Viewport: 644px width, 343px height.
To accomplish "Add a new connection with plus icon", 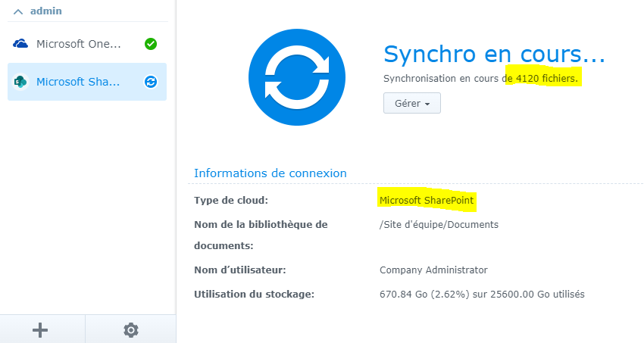I will point(42,329).
